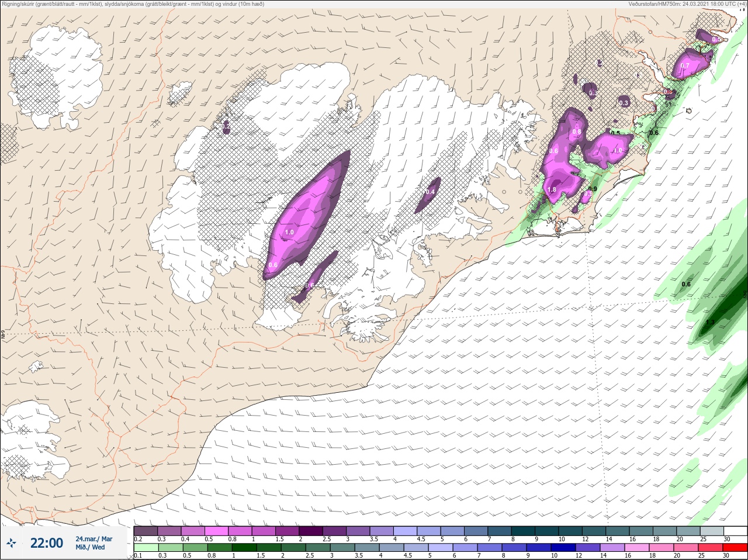The height and width of the screenshot is (560, 748).
Task: Click the large central pink snowfall band
Action: 306,216
